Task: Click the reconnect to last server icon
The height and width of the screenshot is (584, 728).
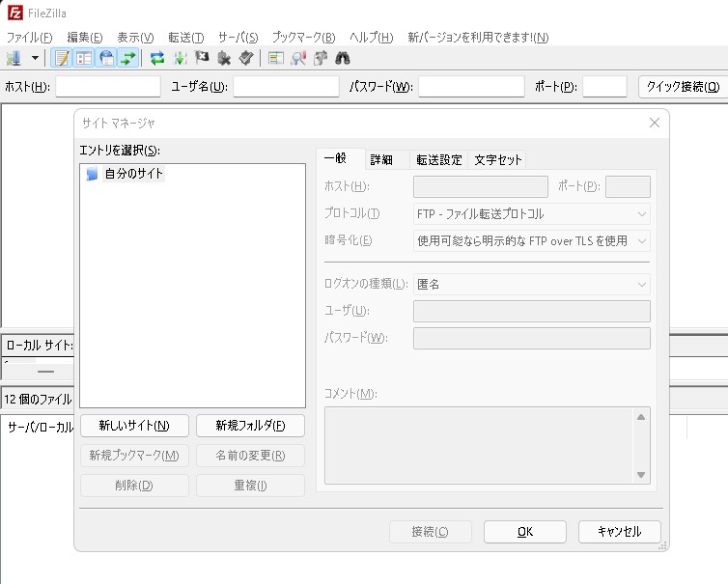Action: pyautogui.click(x=246, y=58)
